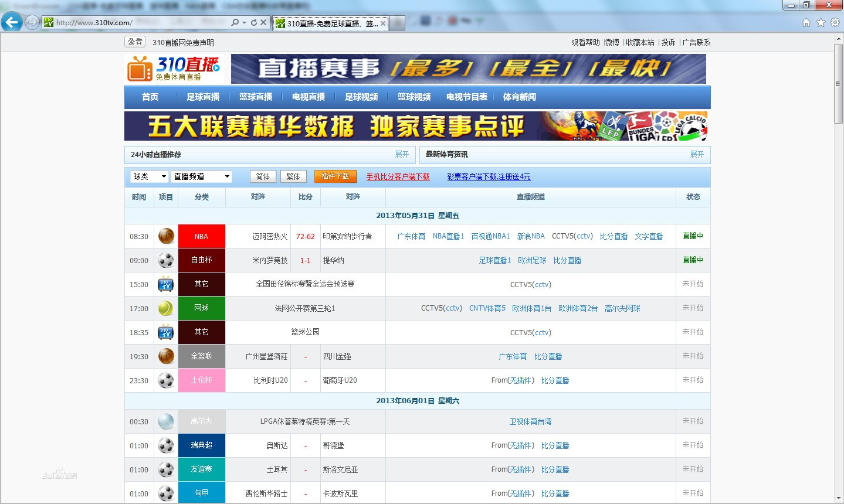Click TV icon in 18:35 row
The height and width of the screenshot is (504, 844).
point(166,332)
